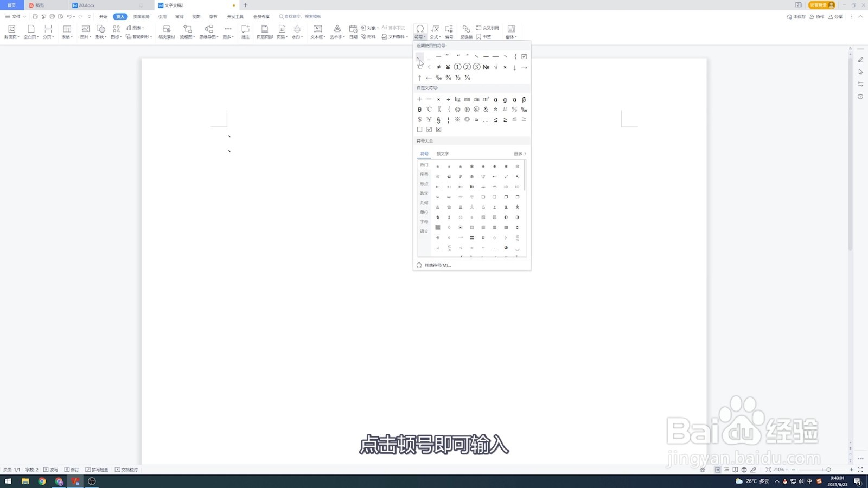The width and height of the screenshot is (868, 488).
Task: Select the 序号 category in symbol library
Action: (424, 175)
